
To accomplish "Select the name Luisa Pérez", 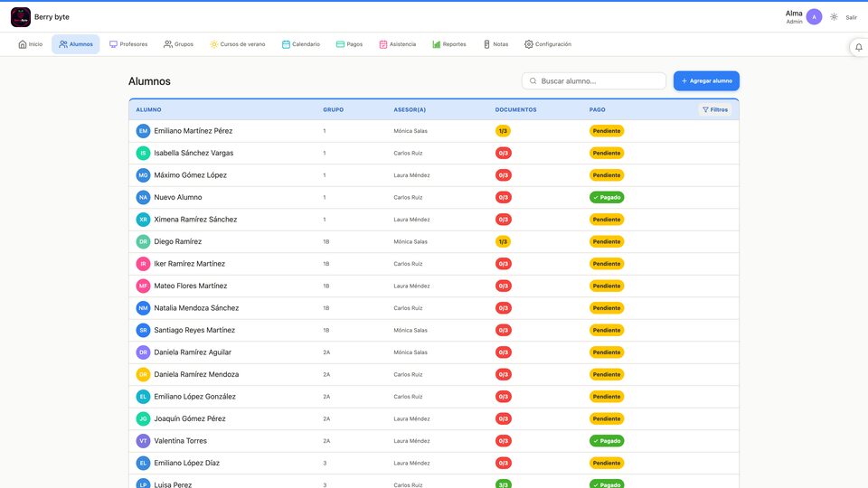I will 173,484.
